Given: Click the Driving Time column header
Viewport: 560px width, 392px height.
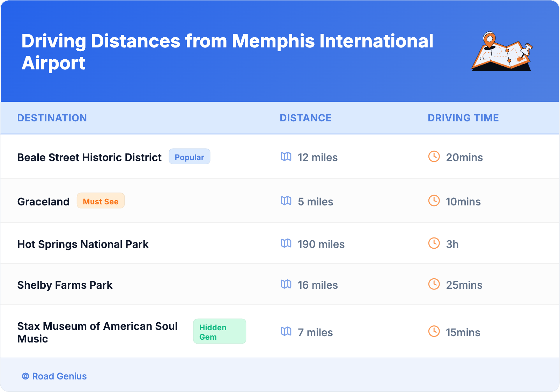Looking at the screenshot, I should click(463, 118).
